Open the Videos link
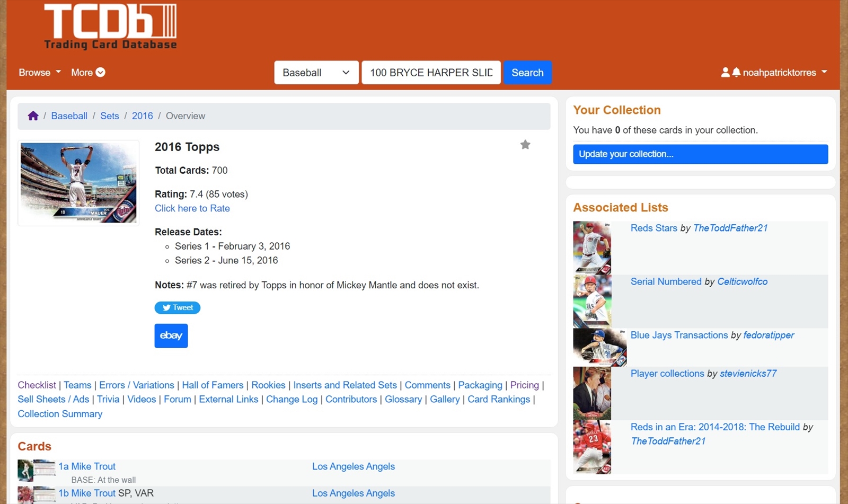 click(142, 399)
